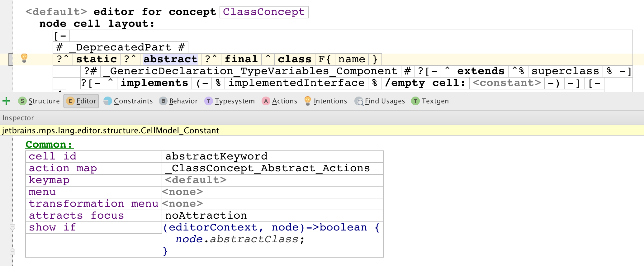Select the cell id value abstractKeyword
The image size is (644, 266).
216,156
